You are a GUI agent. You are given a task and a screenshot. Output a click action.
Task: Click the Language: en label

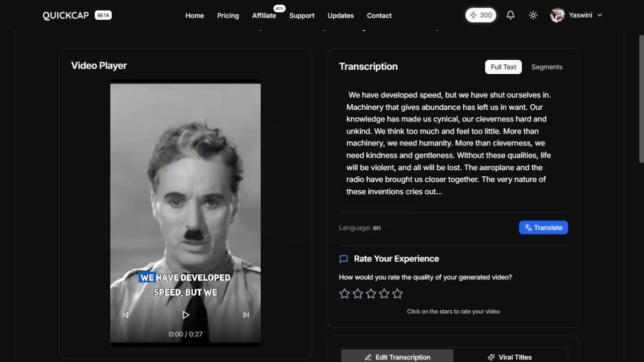click(360, 228)
